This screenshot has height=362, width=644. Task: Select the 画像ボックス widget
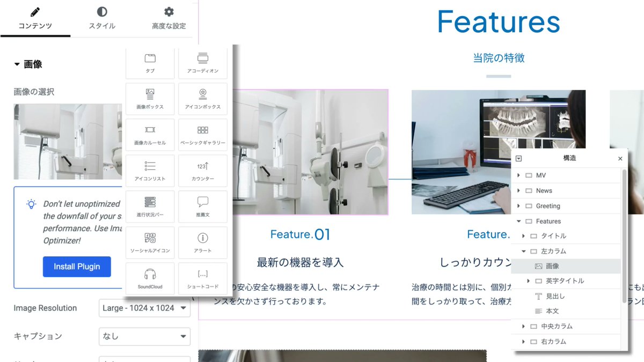point(150,99)
